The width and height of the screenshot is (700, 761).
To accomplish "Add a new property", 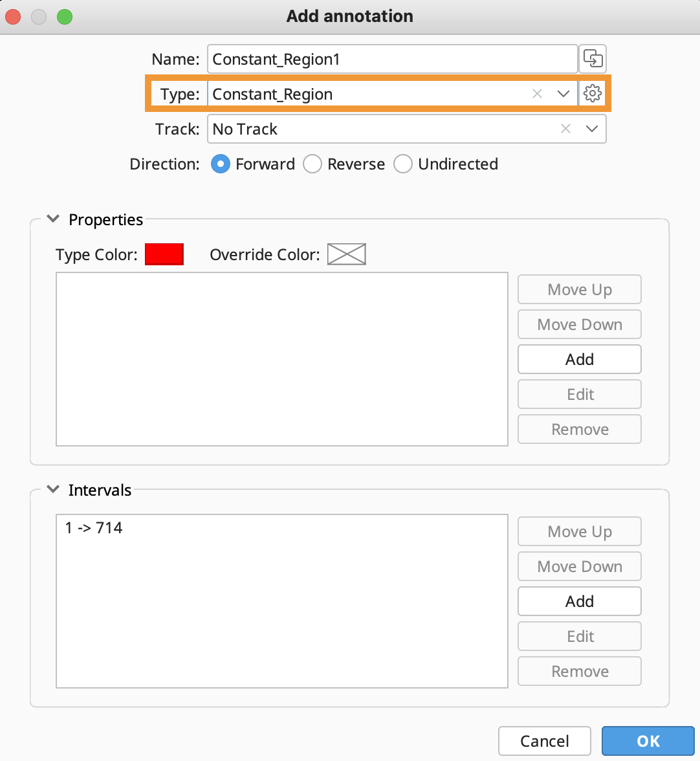I will (x=580, y=359).
